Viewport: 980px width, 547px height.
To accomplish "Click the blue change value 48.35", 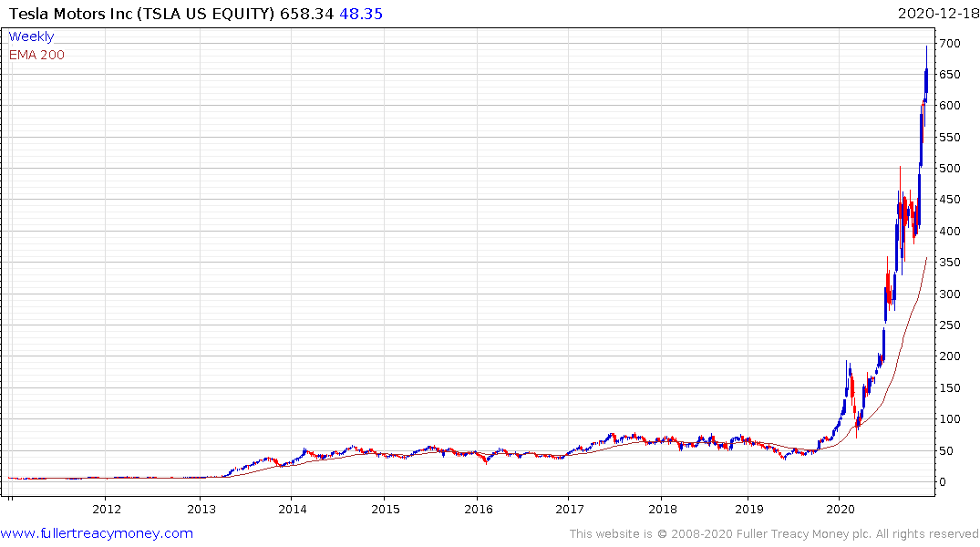I will click(x=361, y=14).
